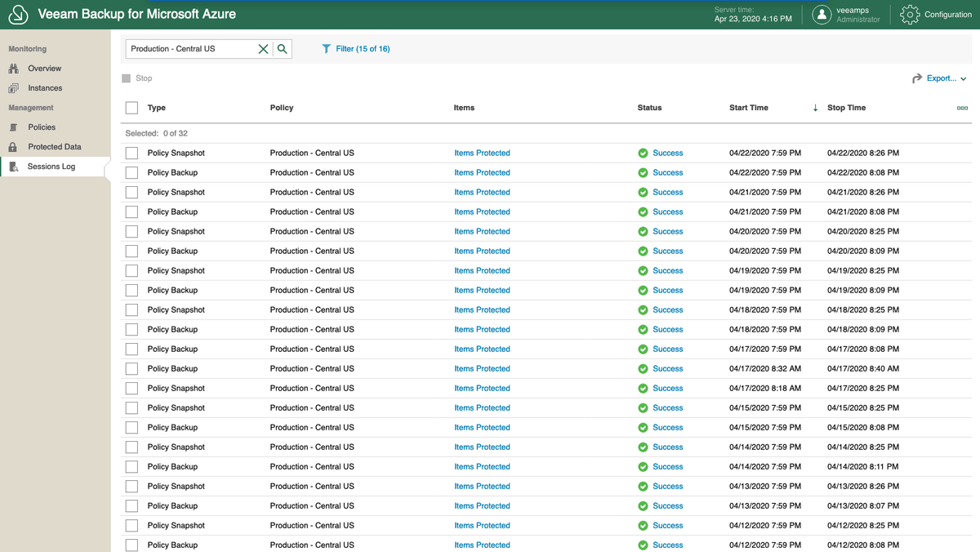Check the row stopping 04/21/2020 8:08 PM
980x552 pixels.
[x=131, y=211]
